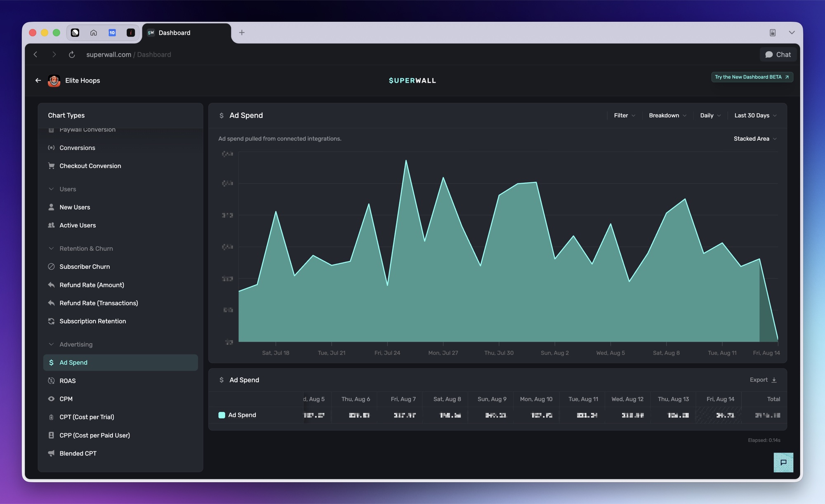Screen dimensions: 825x504
Task: Open the Stacked Area chart type dropdown
Action: click(755, 139)
